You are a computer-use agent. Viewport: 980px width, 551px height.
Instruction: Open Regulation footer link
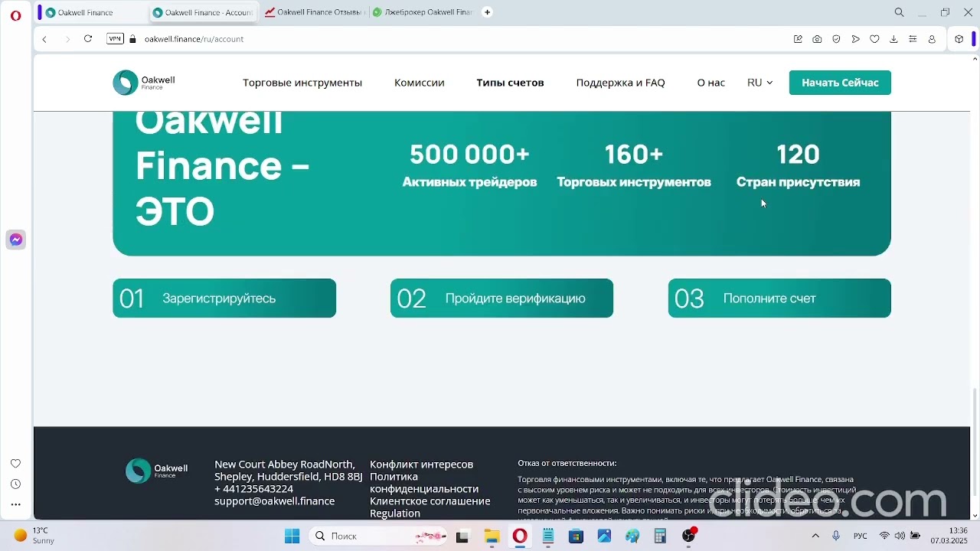[x=395, y=514]
